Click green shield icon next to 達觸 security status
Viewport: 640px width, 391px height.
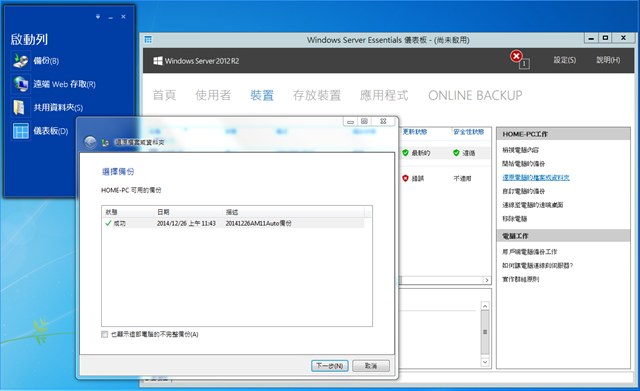pos(456,153)
